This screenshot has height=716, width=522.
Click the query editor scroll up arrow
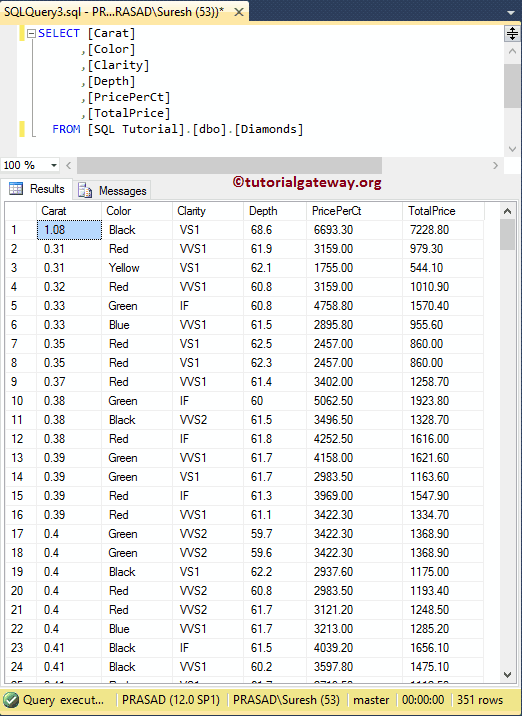512,52
